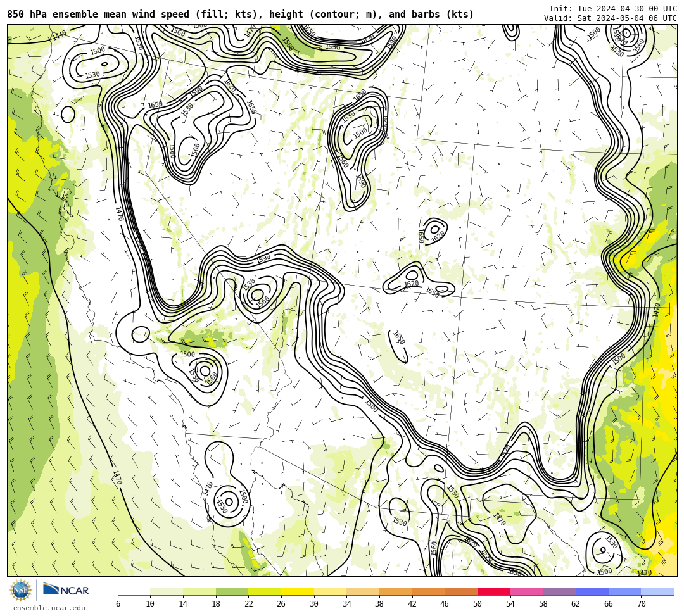Click the colorbar tick label 22
684x616 pixels.
coord(249,604)
